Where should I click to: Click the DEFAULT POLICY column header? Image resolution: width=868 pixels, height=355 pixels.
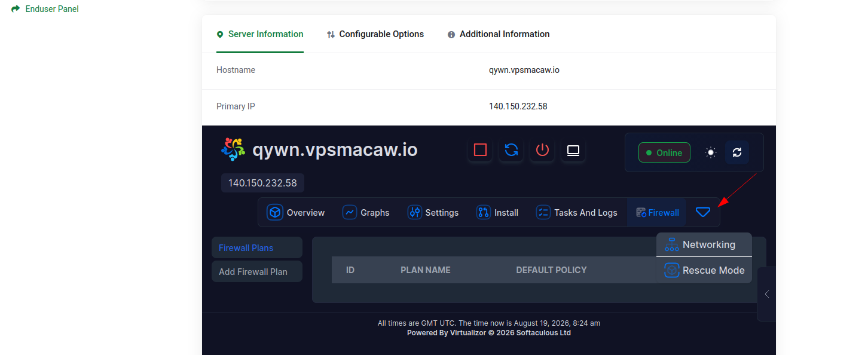click(551, 270)
